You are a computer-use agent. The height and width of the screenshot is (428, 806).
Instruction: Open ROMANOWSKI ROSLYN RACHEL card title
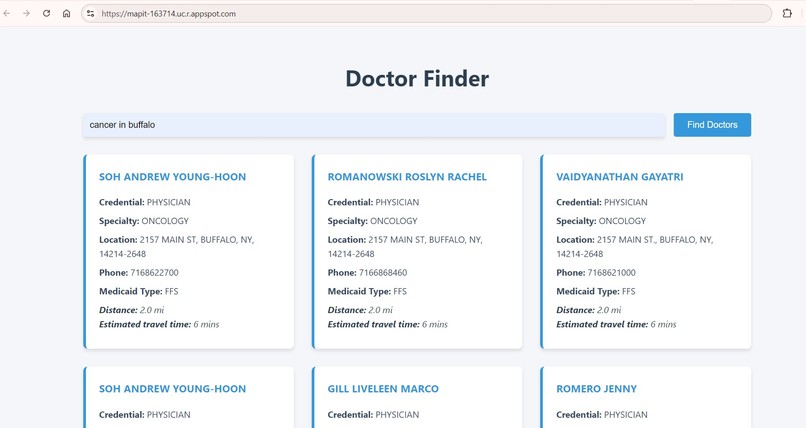407,177
